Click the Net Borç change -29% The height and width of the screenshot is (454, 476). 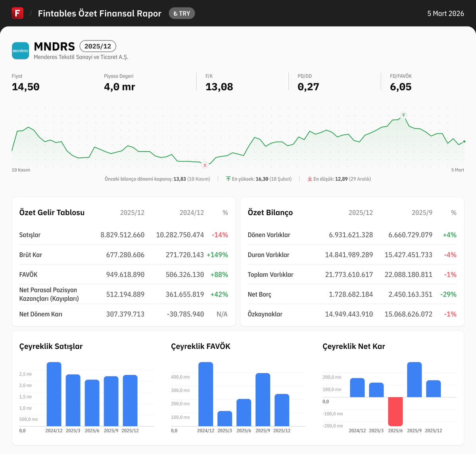448,294
